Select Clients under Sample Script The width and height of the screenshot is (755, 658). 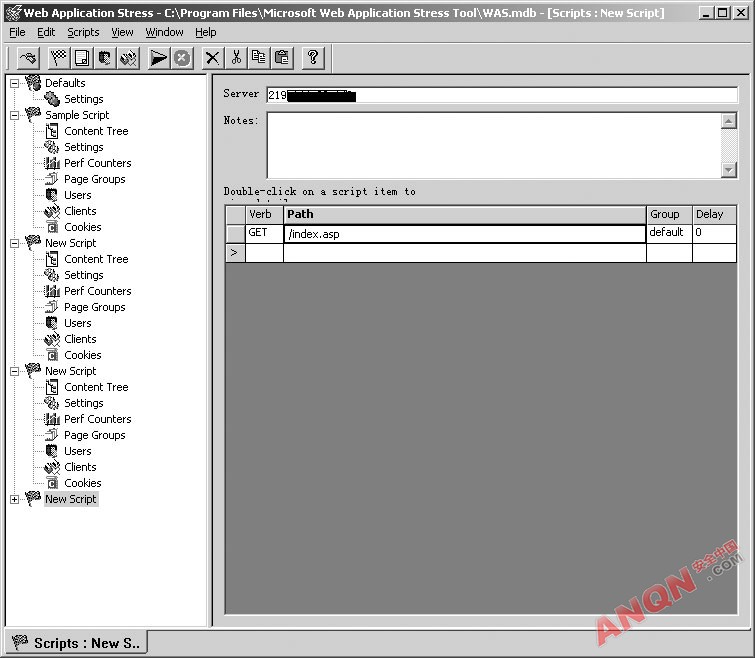click(x=80, y=211)
